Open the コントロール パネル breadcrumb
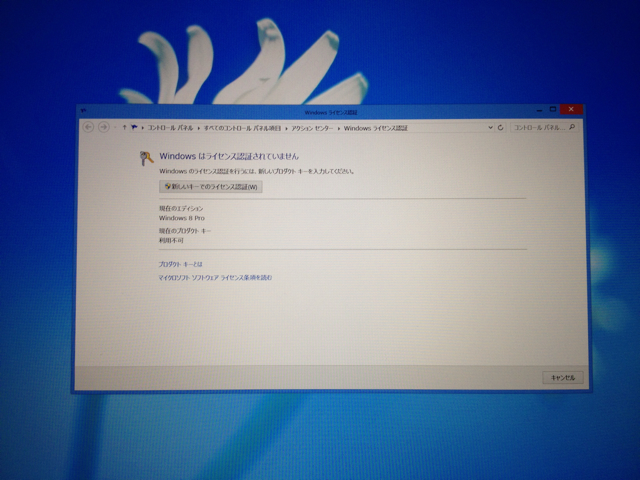640x480 pixels. point(170,128)
